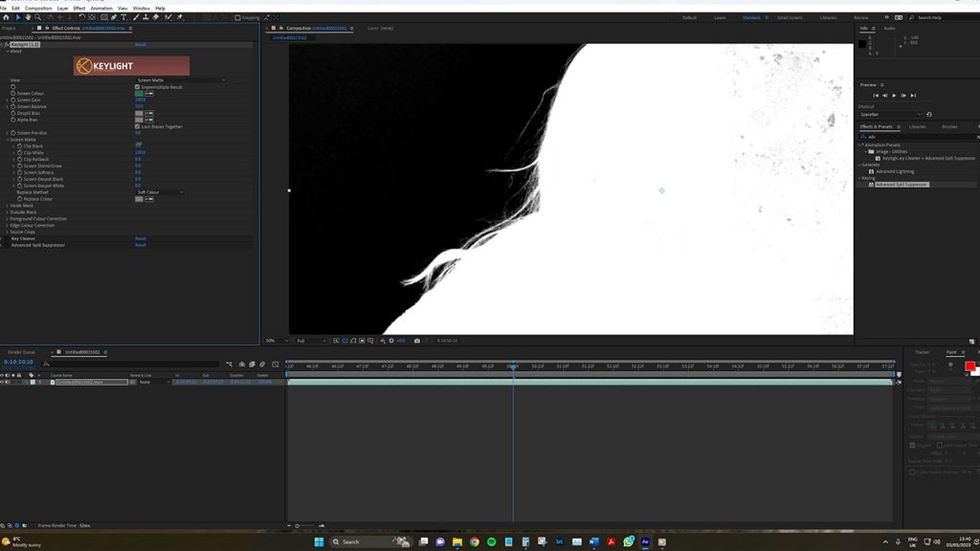
Task: Click the Despill Bias eyedropper icon
Action: point(149,113)
